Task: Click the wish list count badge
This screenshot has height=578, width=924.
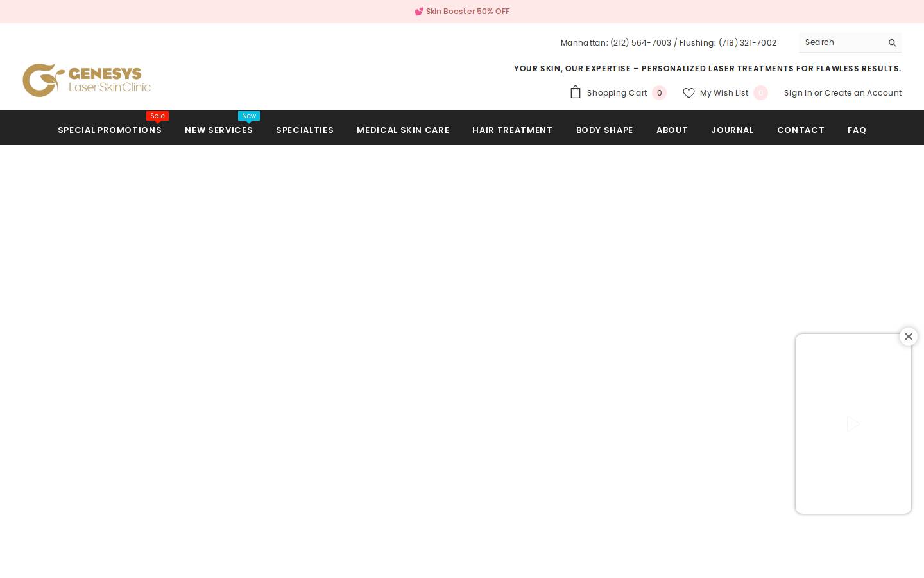Action: (760, 93)
